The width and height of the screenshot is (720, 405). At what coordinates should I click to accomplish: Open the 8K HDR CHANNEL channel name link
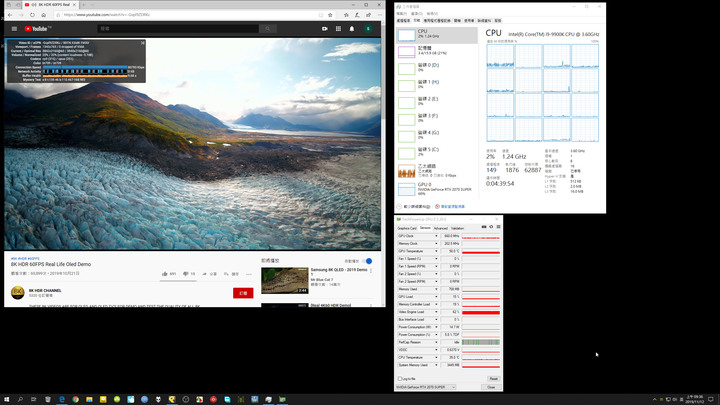[x=45, y=291]
